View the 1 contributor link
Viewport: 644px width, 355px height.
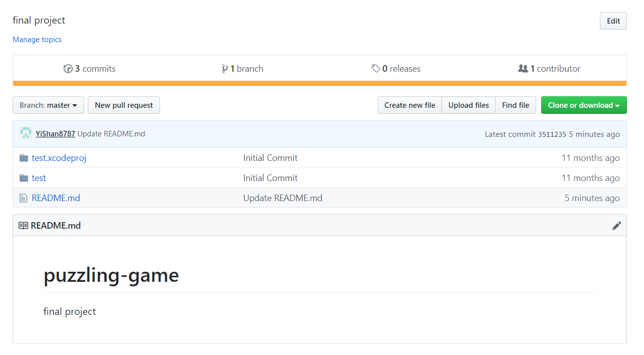549,69
